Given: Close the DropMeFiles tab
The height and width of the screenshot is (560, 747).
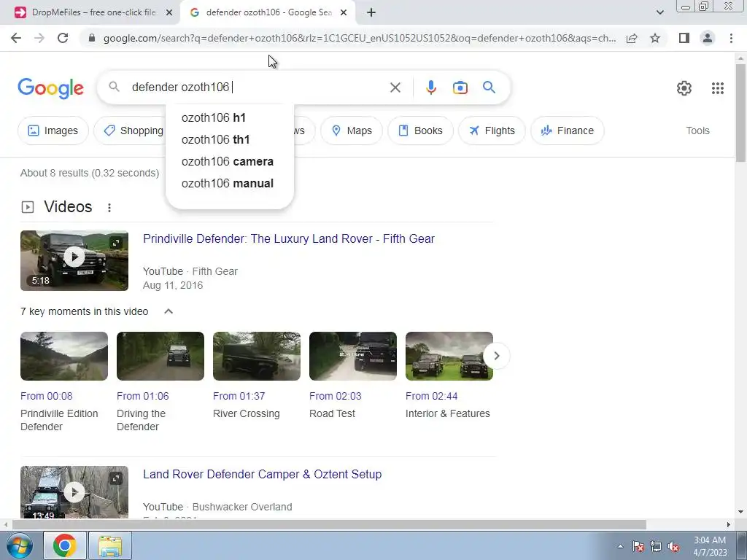Looking at the screenshot, I should point(169,13).
